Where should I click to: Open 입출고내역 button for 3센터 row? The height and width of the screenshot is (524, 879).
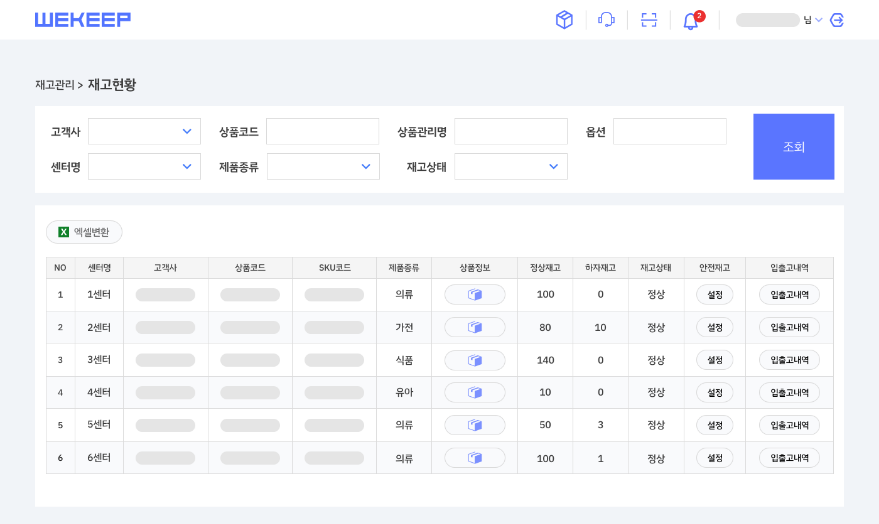789,360
